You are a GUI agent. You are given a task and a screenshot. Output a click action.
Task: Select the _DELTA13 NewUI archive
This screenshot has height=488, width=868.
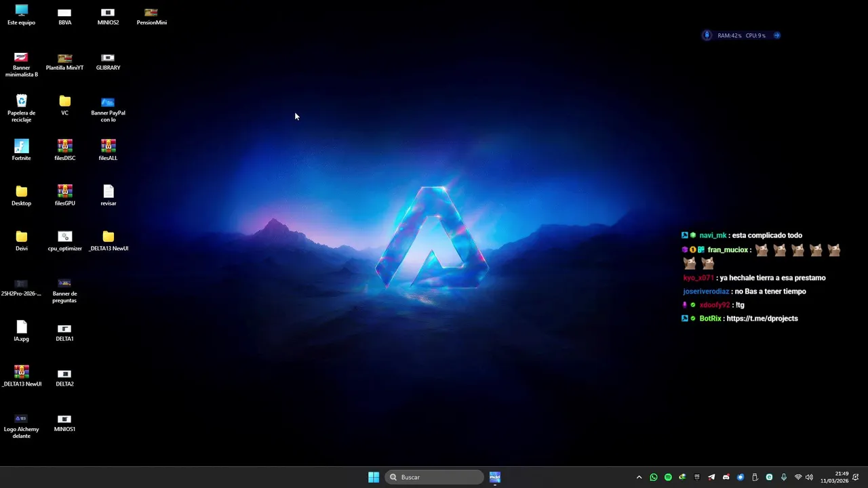22,376
